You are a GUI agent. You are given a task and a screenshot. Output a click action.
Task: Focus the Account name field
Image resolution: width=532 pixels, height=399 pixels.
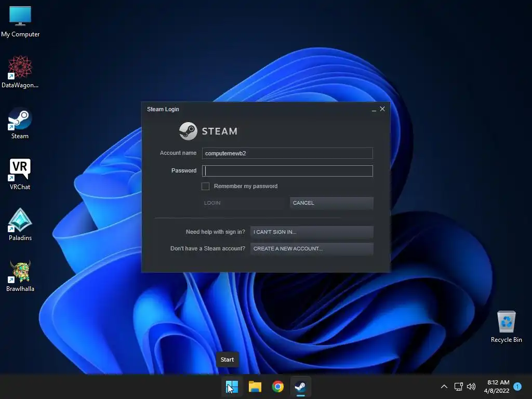[x=287, y=153]
